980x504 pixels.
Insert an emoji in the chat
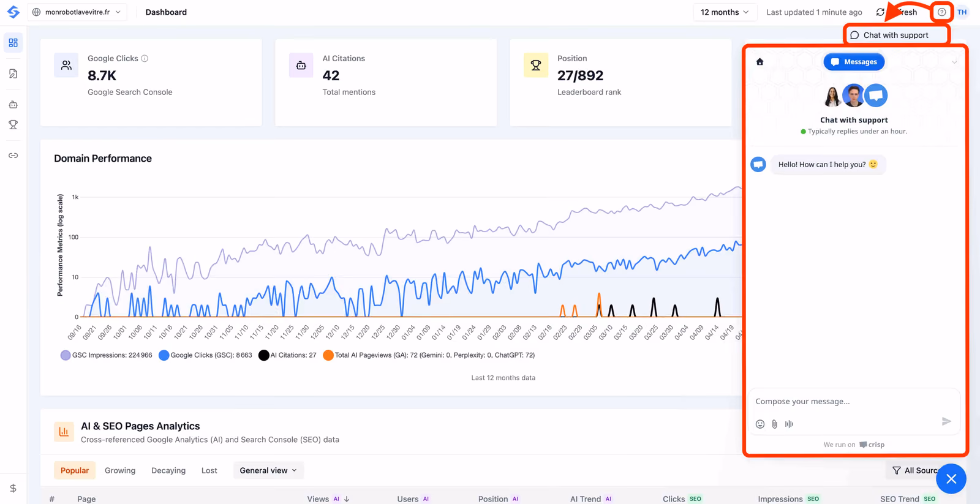click(760, 424)
